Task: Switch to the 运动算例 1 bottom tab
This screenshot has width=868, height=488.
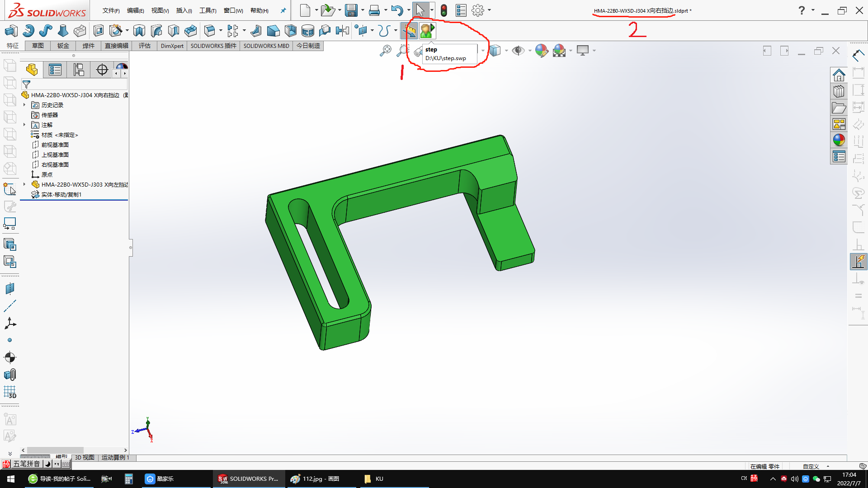Action: [115, 457]
